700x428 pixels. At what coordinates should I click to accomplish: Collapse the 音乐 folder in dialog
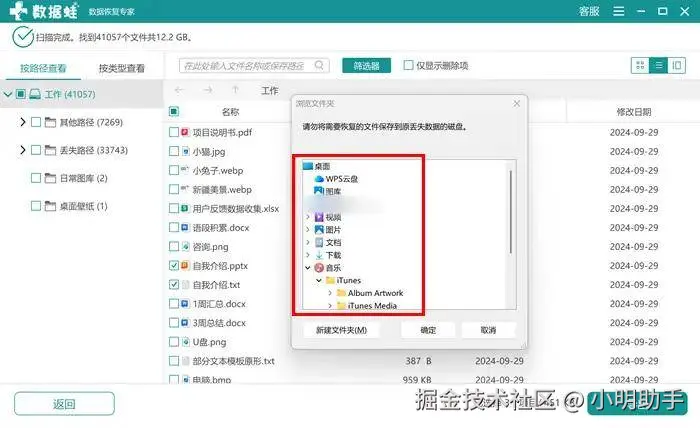(308, 268)
